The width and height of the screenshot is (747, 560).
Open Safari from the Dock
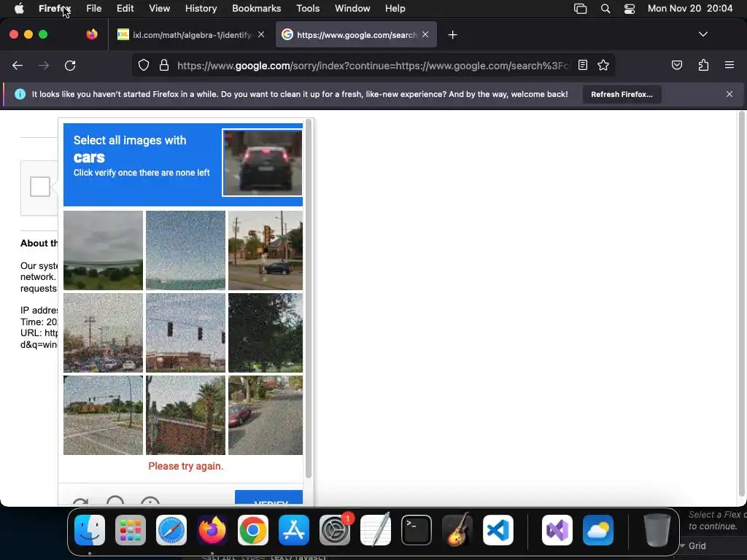(x=171, y=530)
